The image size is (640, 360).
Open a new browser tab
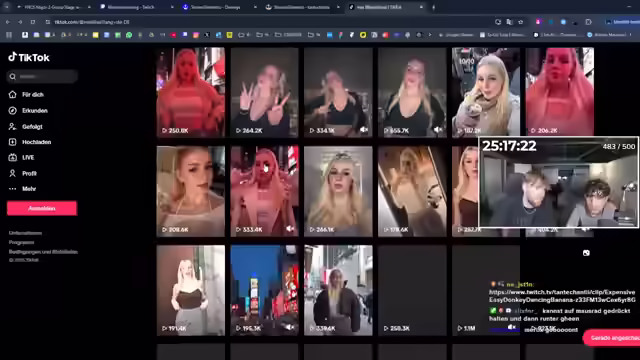click(433, 7)
